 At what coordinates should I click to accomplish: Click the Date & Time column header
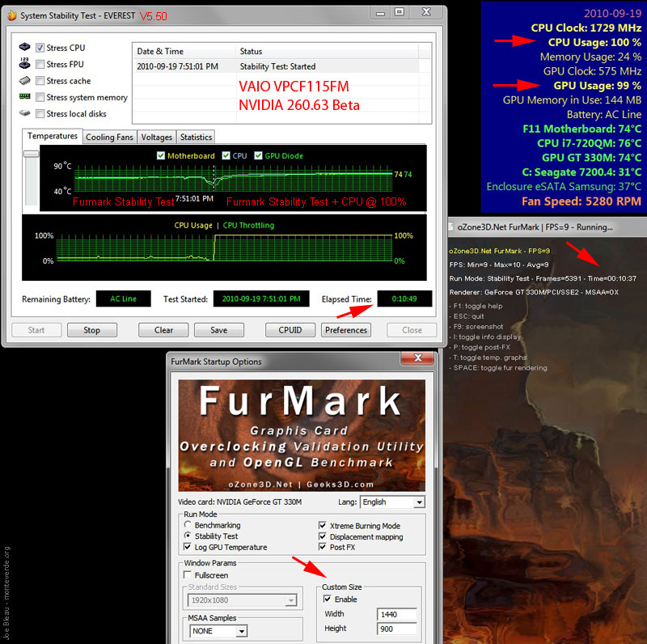(184, 51)
